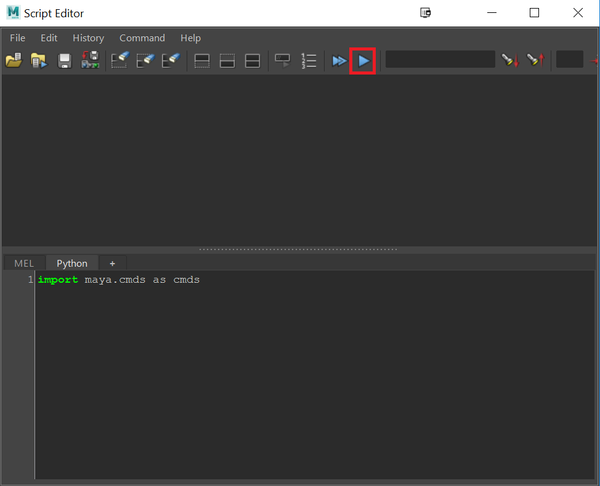The height and width of the screenshot is (486, 600).
Task: Add a new tab with plus button
Action: 112,263
